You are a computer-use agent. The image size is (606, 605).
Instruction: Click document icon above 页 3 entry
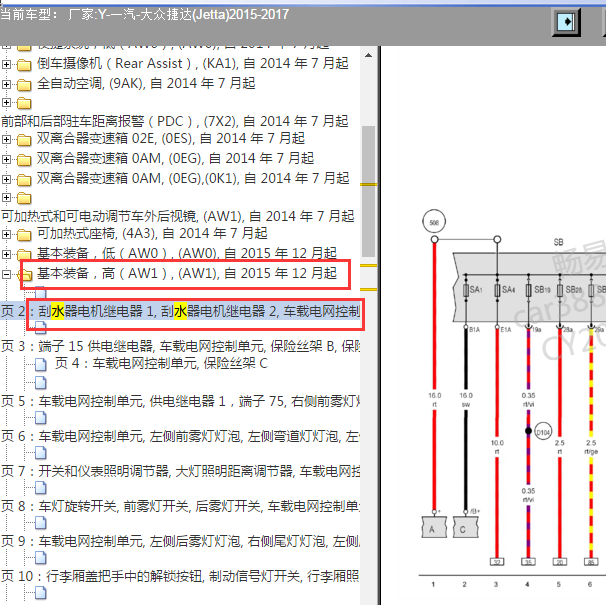pyautogui.click(x=41, y=328)
